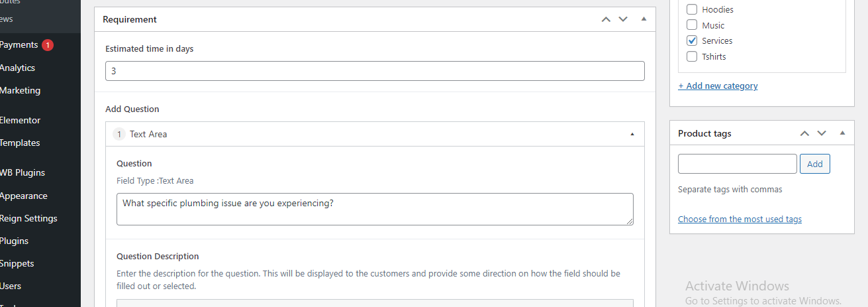Uncheck the Services category checkbox

click(x=692, y=40)
